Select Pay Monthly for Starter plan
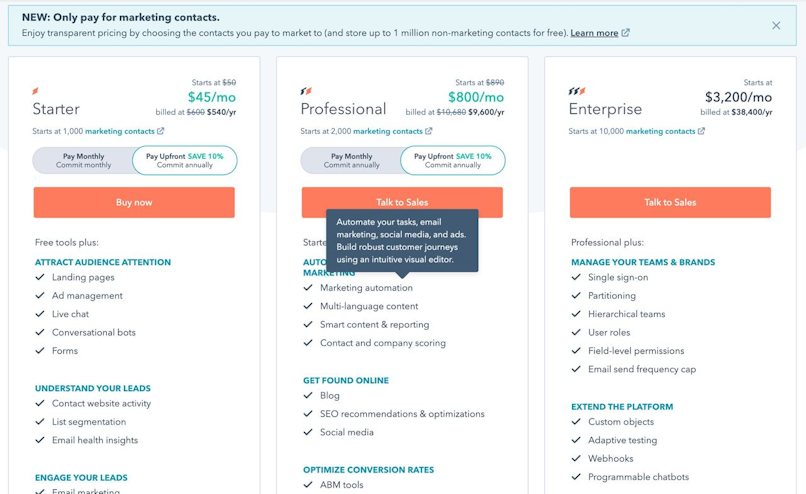Image resolution: width=806 pixels, height=494 pixels. 84,160
